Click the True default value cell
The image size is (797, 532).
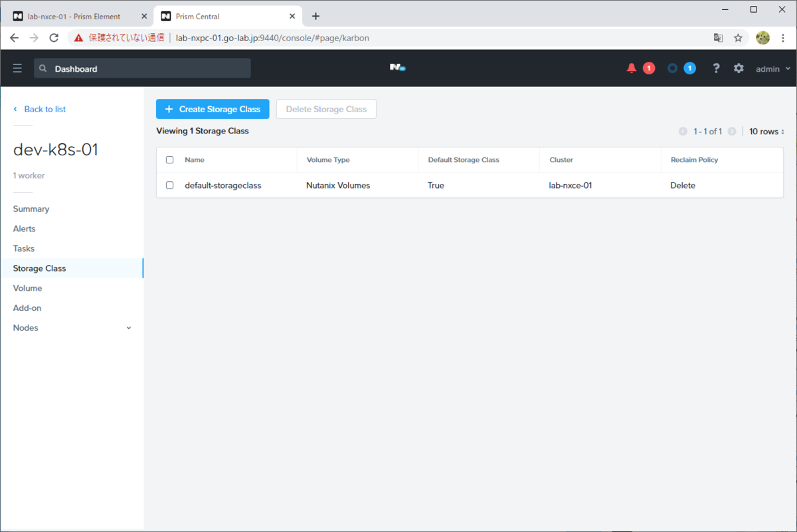click(436, 185)
